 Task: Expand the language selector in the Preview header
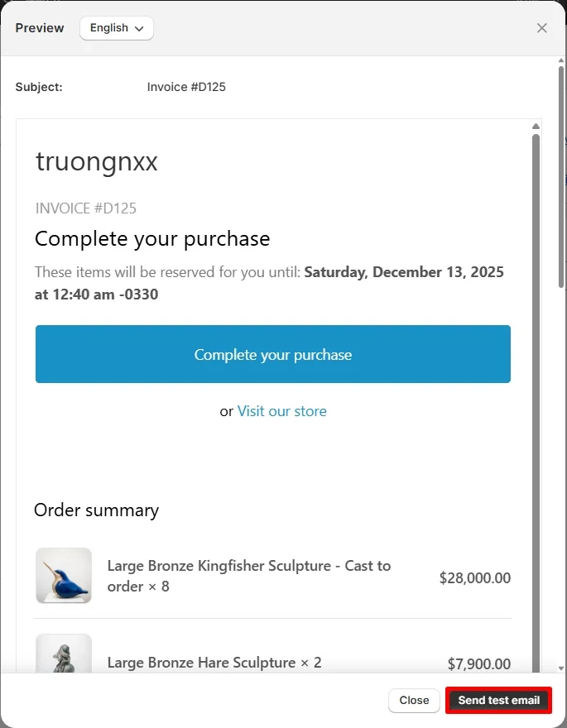[116, 27]
